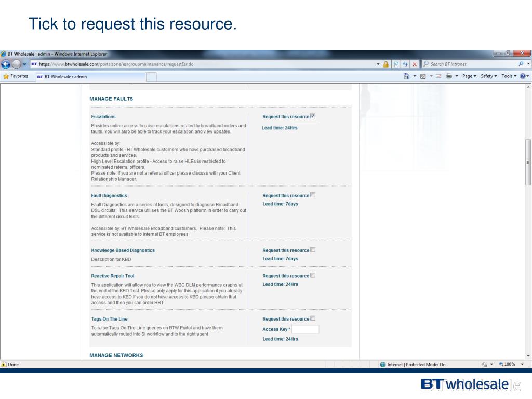532x399 pixels.
Task: Tick Request this resource for Fault Diagnostics
Action: (313, 195)
